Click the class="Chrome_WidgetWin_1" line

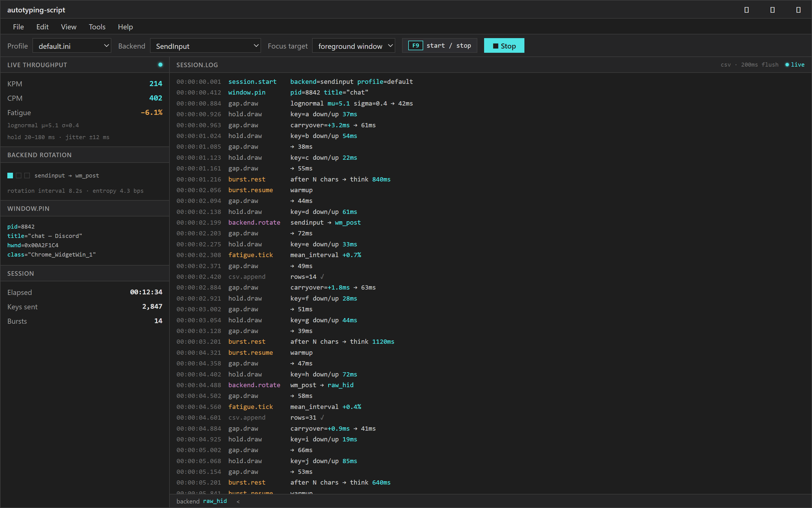click(x=52, y=255)
